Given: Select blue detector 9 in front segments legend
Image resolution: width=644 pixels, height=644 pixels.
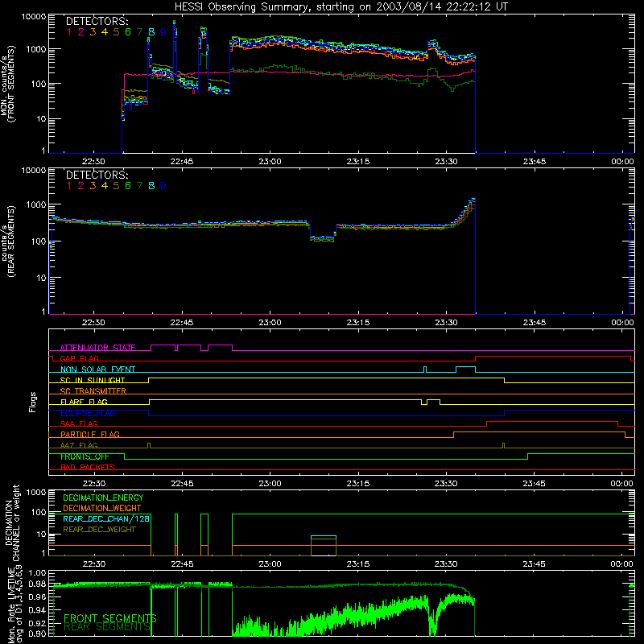Looking at the screenshot, I should coord(163,32).
